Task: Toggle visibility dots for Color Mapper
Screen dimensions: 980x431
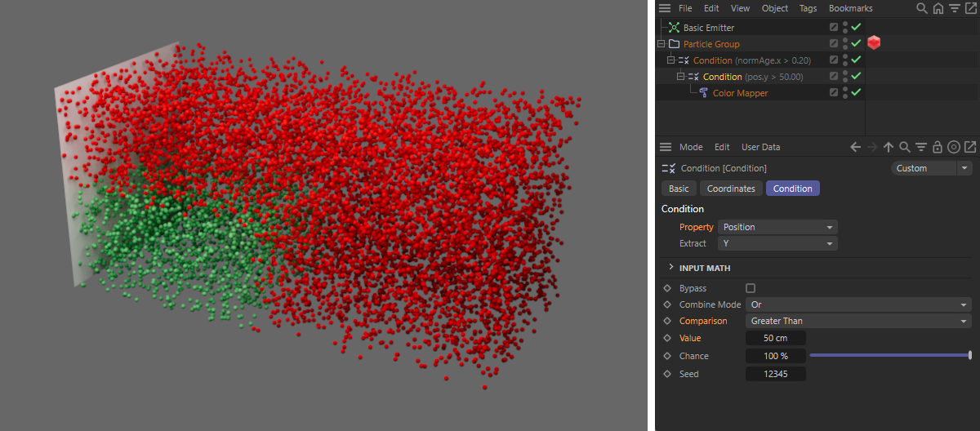Action: tap(845, 92)
